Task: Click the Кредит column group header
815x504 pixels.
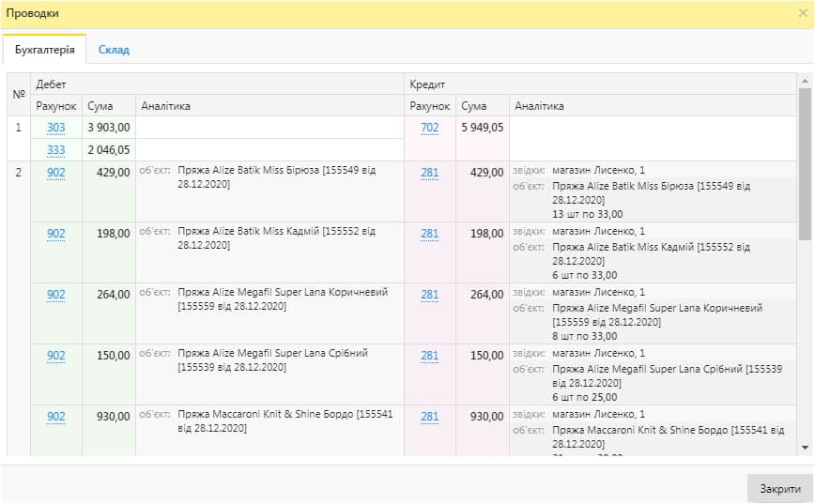Action: pyautogui.click(x=600, y=84)
